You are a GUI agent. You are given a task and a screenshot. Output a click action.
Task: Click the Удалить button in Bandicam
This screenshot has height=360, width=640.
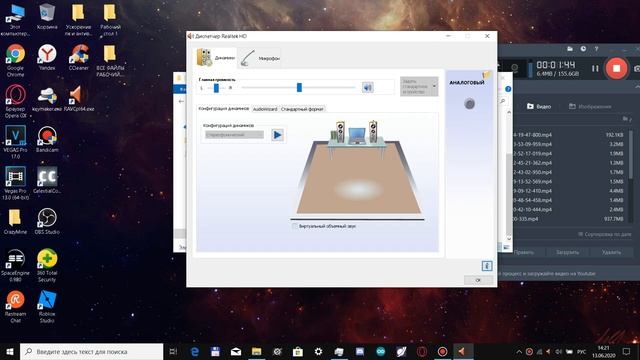coord(611,252)
